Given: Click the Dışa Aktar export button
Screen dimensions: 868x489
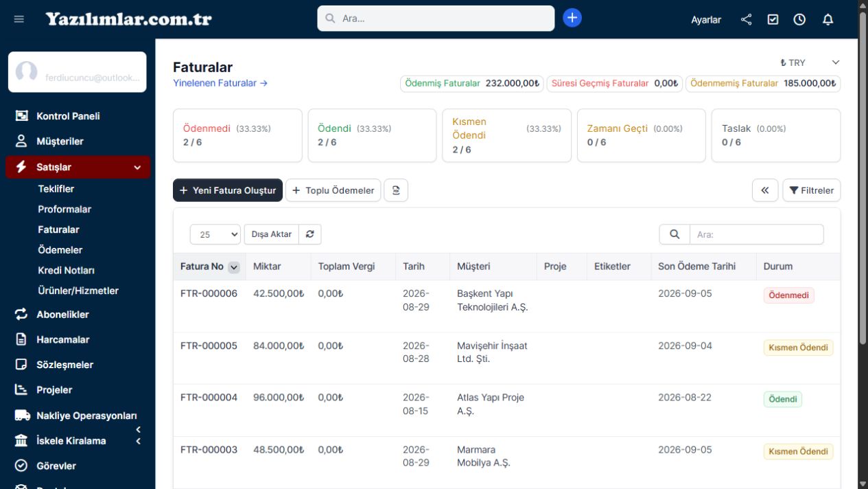Looking at the screenshot, I should coord(272,234).
